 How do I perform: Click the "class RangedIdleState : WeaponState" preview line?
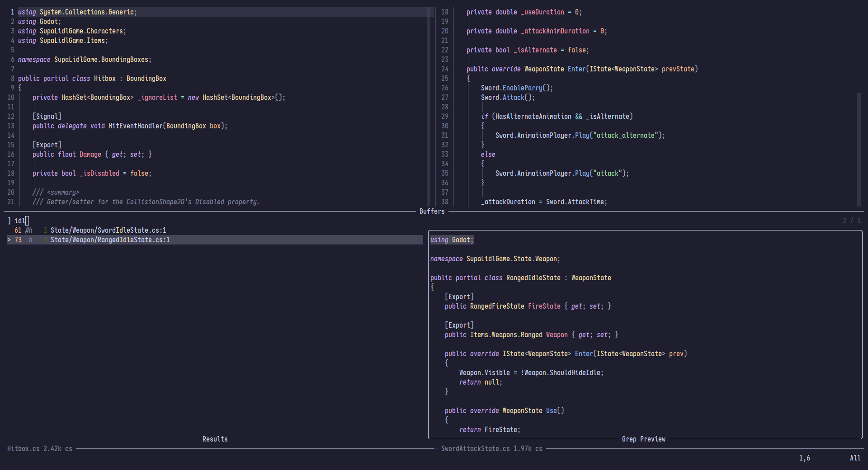(x=521, y=278)
